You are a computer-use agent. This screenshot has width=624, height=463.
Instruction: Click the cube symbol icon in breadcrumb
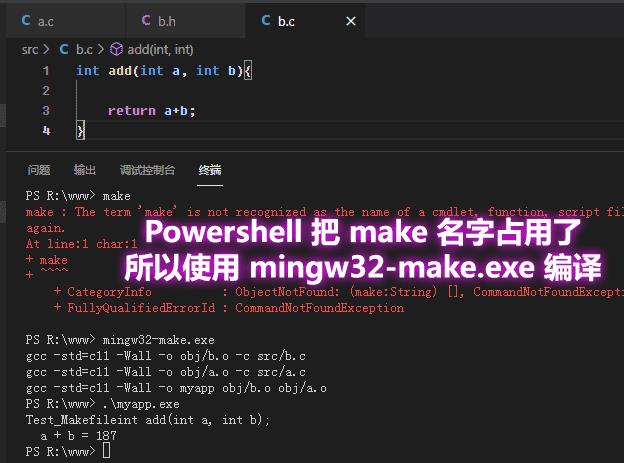(116, 49)
